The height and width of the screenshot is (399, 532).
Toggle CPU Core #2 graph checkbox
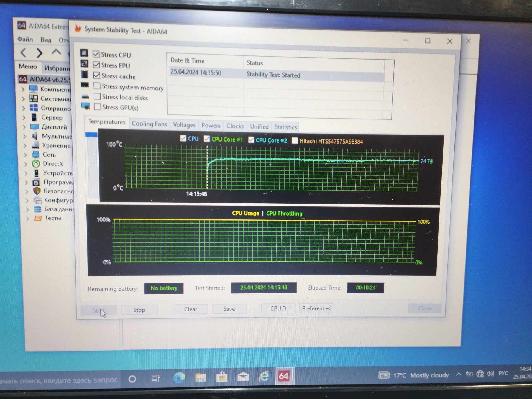pos(251,140)
